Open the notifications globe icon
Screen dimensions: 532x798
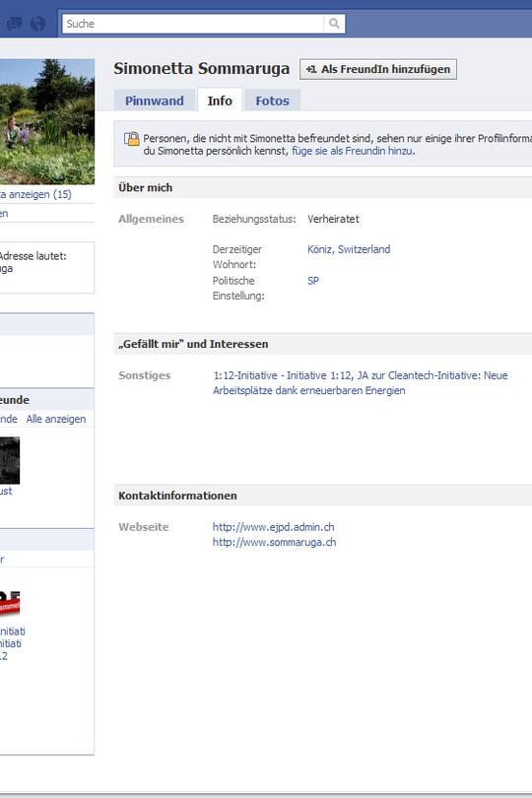point(37,24)
